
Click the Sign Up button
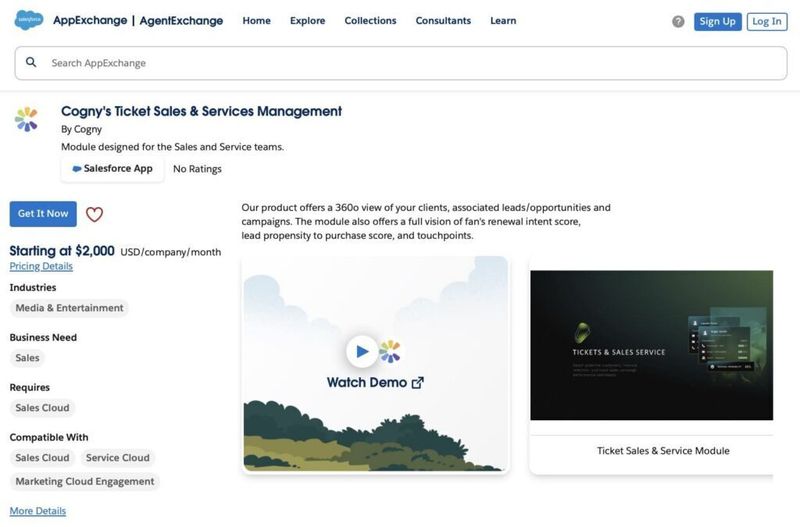pyautogui.click(x=717, y=21)
